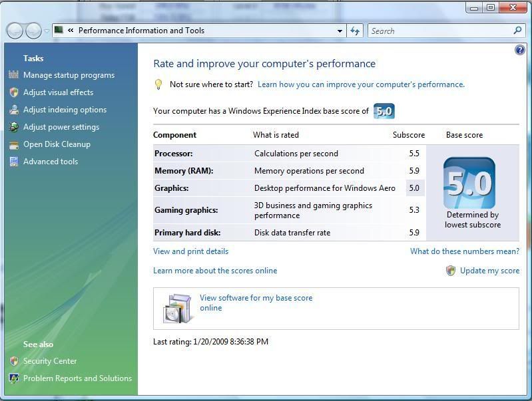
Task: Expand the address bar dropdown arrow
Action: (340, 31)
